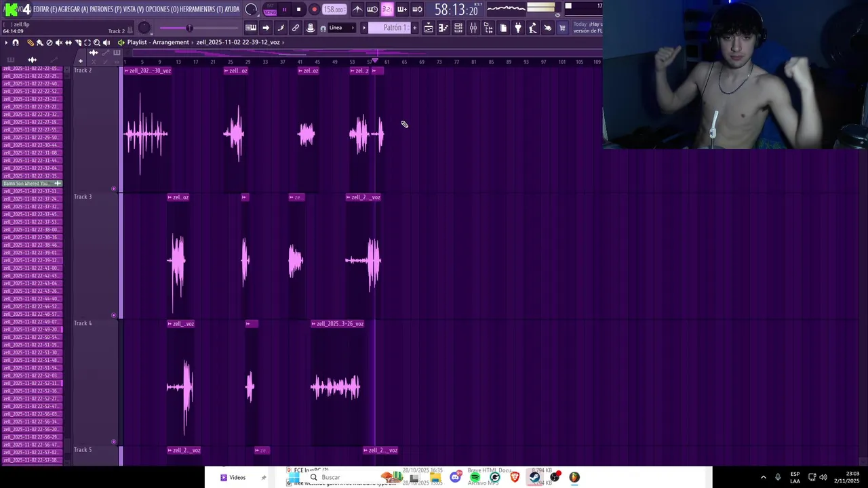Screen dimensions: 868x488
Task: Open AYUDA menu
Action: pos(232,9)
